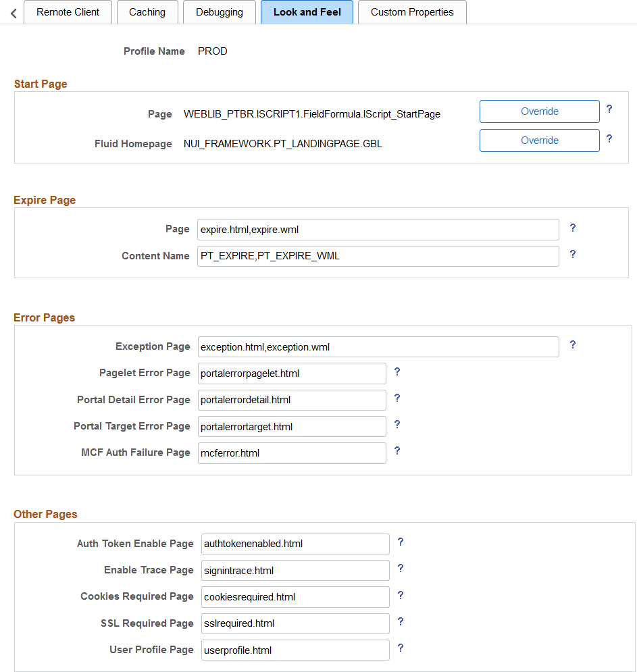The height and width of the screenshot is (672, 637).
Task: Switch to the Remote Client tab
Action: [68, 12]
